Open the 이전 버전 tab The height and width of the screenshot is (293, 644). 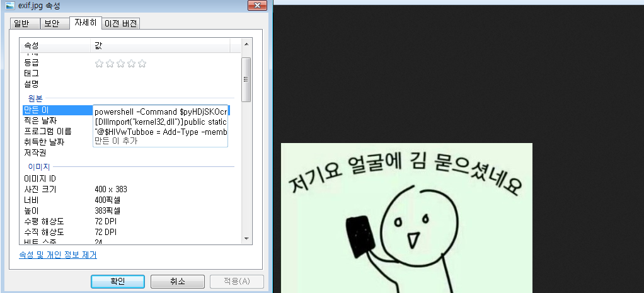121,24
